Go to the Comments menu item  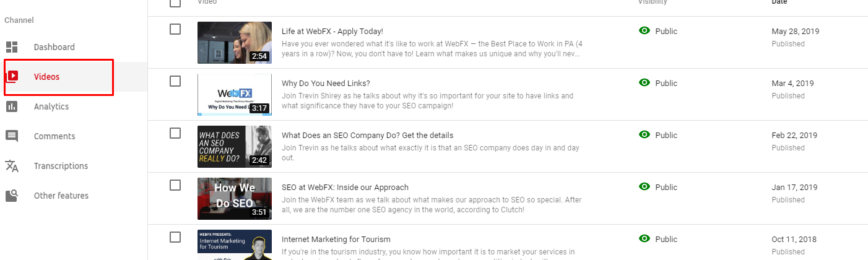(x=54, y=136)
